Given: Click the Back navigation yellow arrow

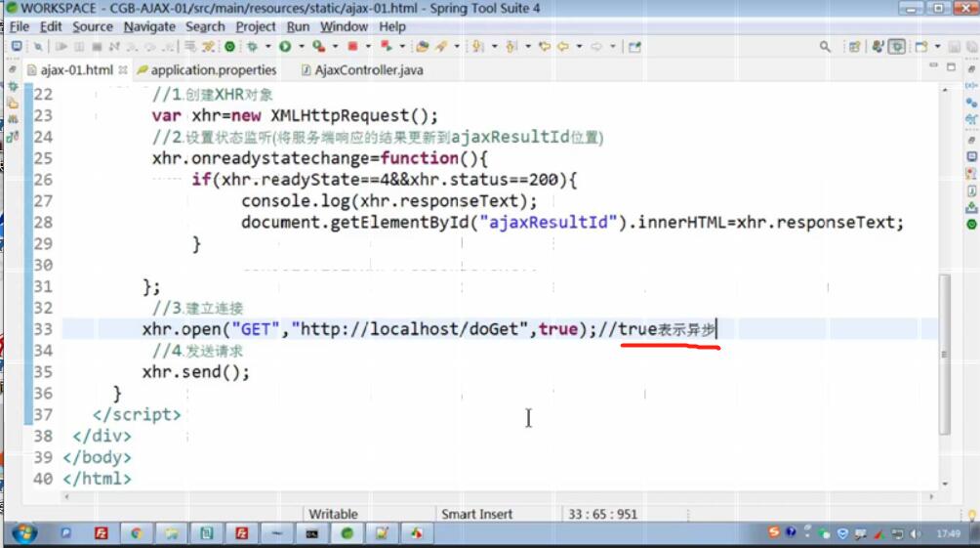Looking at the screenshot, I should tap(563, 46).
